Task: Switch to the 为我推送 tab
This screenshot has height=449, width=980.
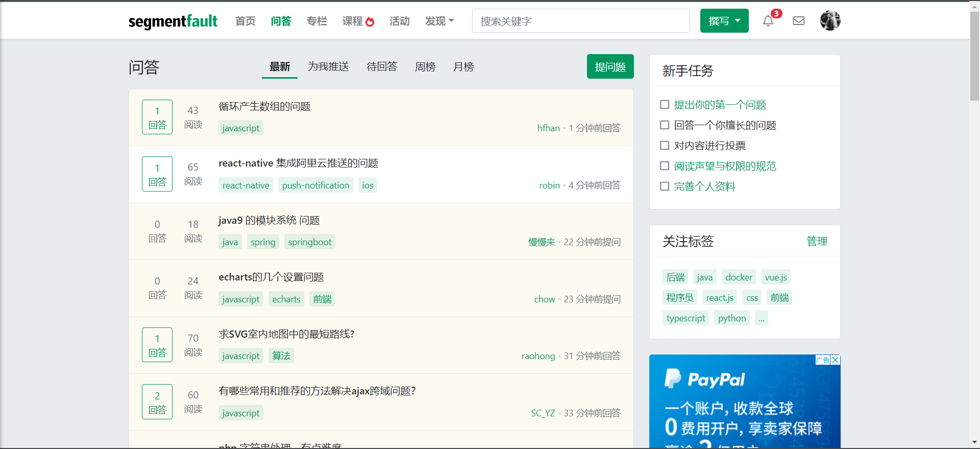Action: tap(328, 67)
